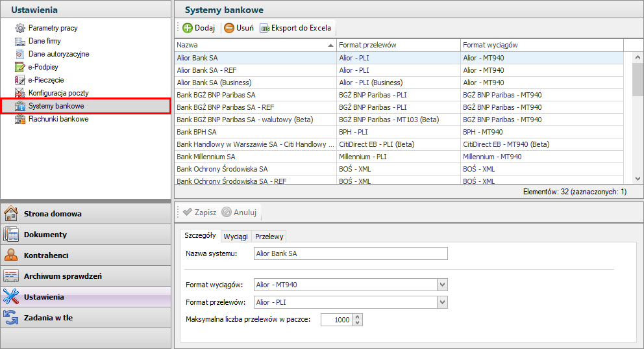Open the Kontrahenci navigation section

(x=45, y=255)
